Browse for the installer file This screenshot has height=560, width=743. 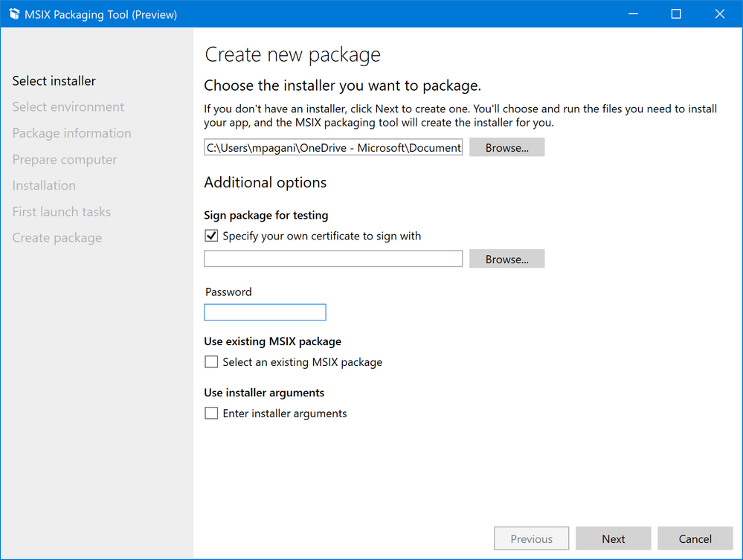click(x=506, y=147)
